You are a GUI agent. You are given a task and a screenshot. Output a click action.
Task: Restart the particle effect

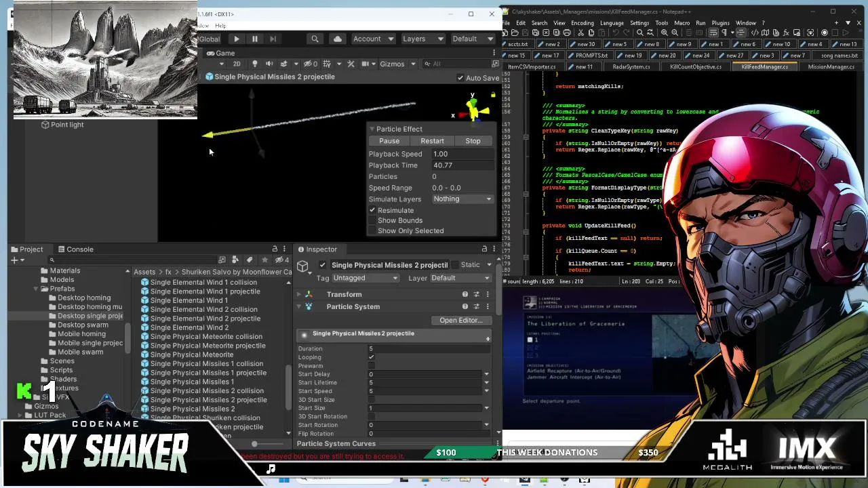[x=432, y=141]
